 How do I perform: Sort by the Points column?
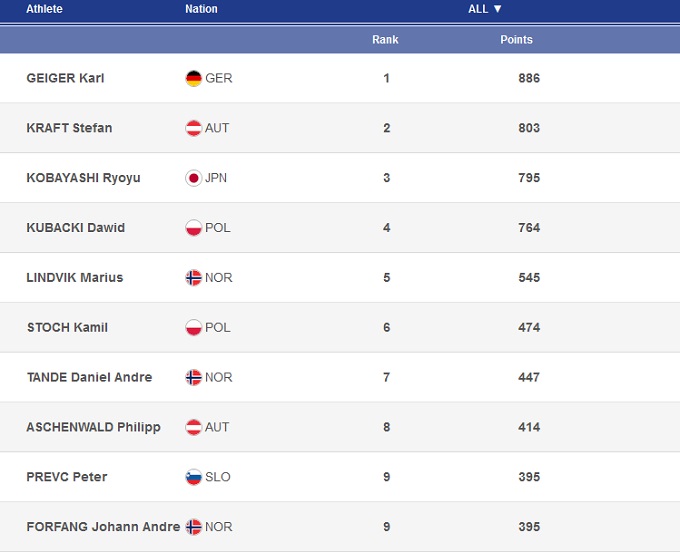click(x=516, y=40)
